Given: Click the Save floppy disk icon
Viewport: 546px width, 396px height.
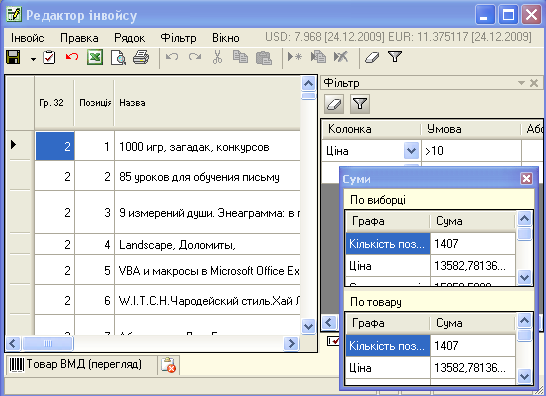Looking at the screenshot, I should coord(13,57).
